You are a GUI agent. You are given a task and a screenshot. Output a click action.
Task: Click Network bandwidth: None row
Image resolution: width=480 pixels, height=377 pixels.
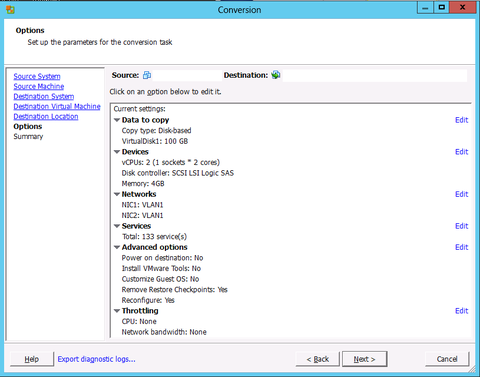point(164,332)
